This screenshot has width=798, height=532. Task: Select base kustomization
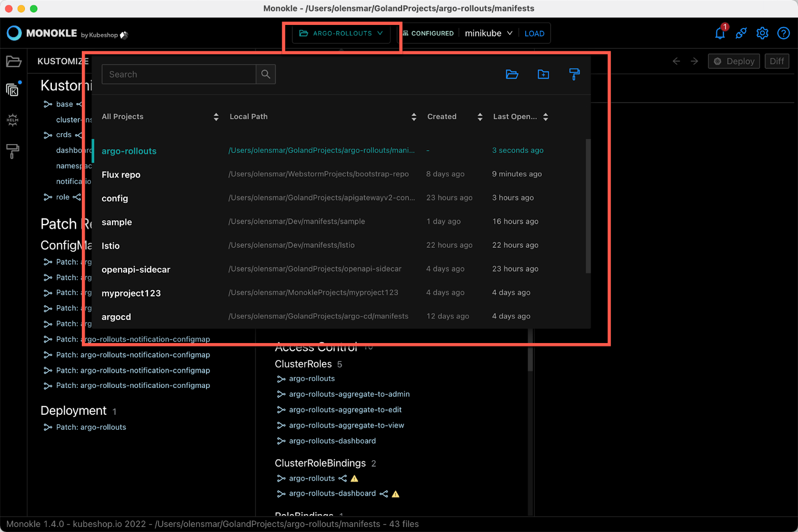click(x=64, y=104)
